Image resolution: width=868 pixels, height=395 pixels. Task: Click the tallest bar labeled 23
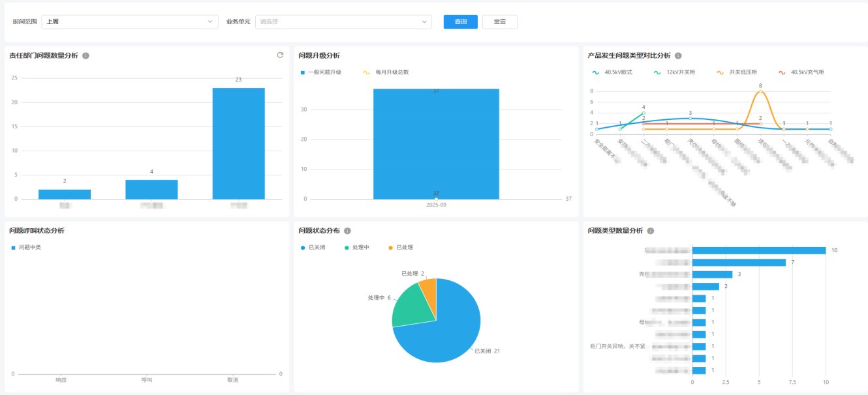tap(238, 143)
